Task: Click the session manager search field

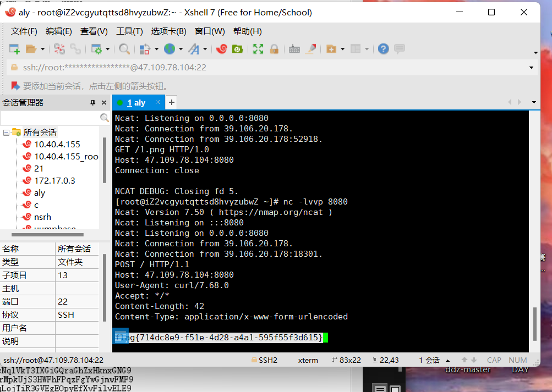Action: [50, 118]
